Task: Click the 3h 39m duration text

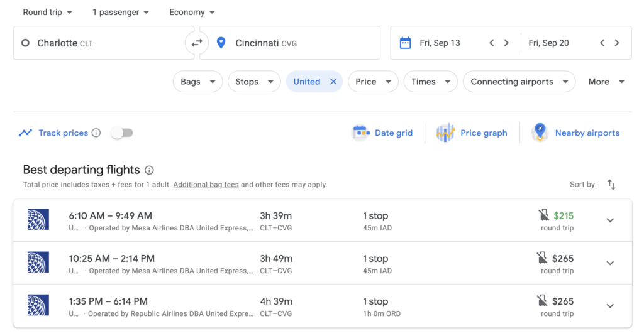Action: (x=275, y=216)
